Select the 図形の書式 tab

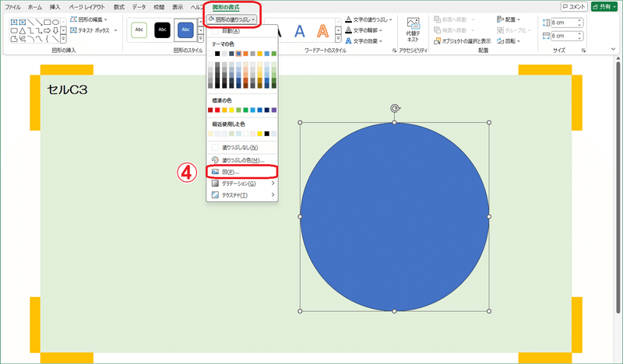coord(226,7)
